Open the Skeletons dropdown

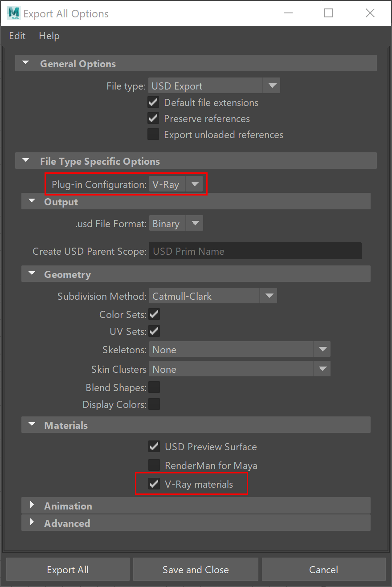coord(240,350)
